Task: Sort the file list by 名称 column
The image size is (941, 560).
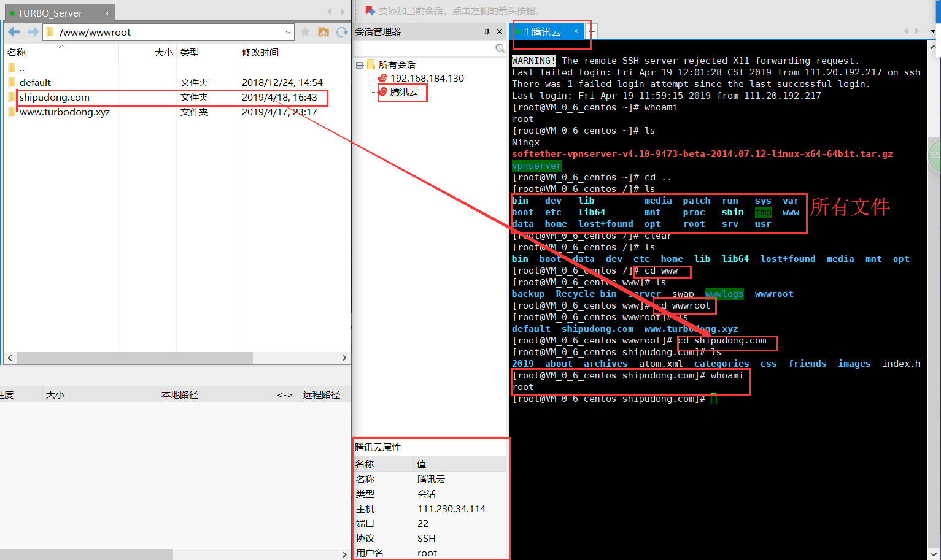Action: 17,52
